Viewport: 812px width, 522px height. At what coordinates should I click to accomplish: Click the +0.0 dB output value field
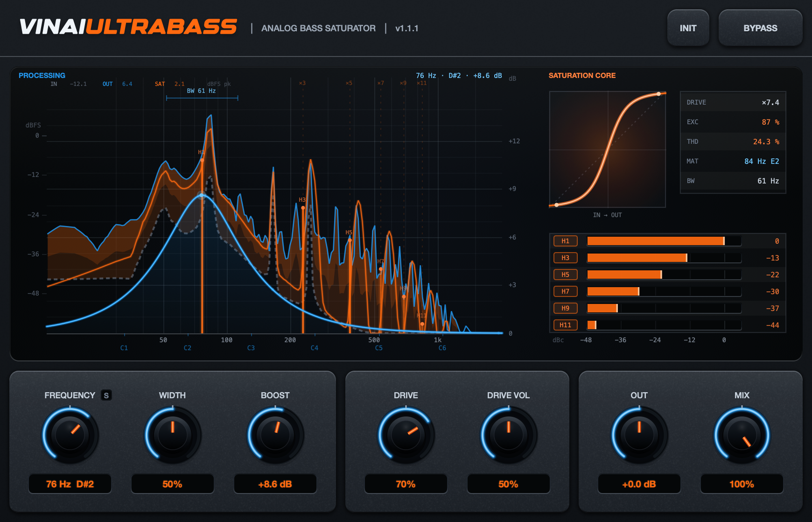(x=639, y=484)
